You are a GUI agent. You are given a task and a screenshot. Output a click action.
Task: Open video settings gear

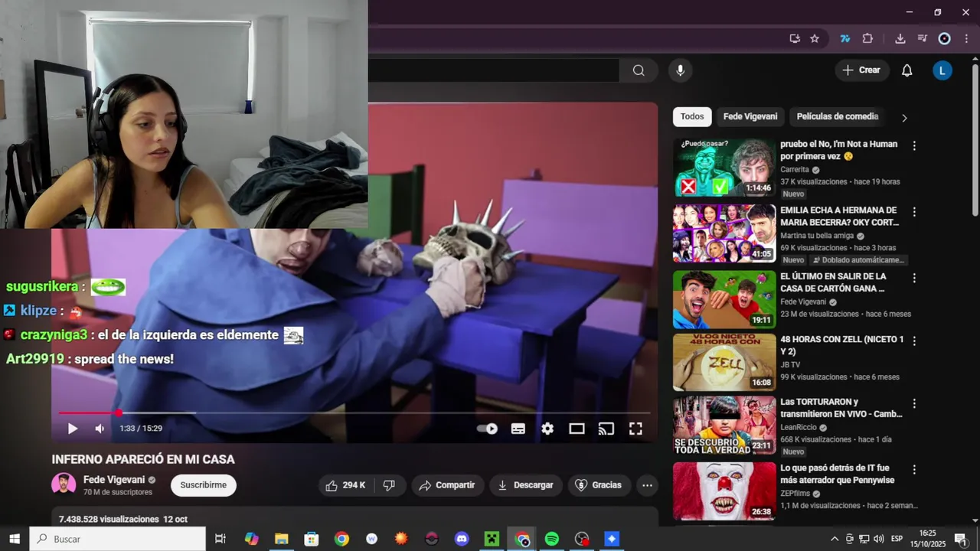(x=547, y=429)
